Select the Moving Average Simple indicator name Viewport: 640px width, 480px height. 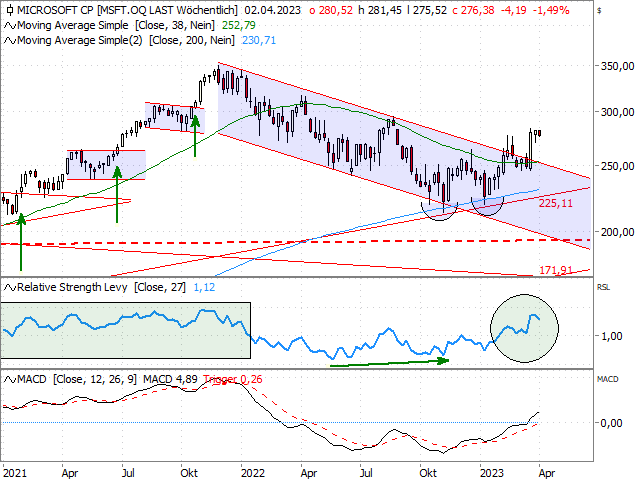pyautogui.click(x=73, y=25)
